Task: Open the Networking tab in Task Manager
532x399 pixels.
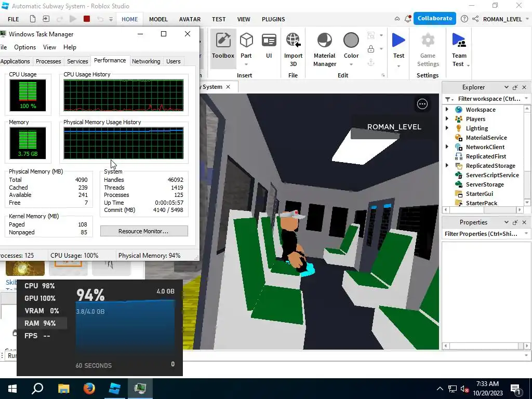Action: point(146,61)
